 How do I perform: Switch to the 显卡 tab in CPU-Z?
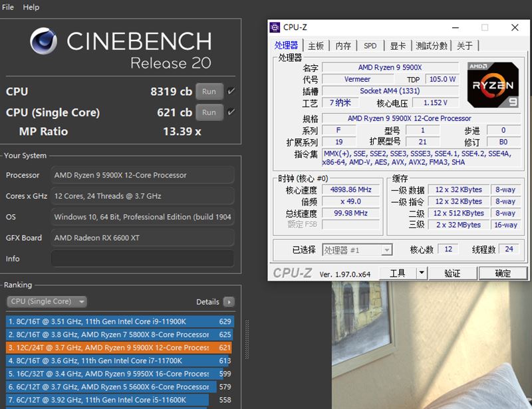tap(398, 45)
